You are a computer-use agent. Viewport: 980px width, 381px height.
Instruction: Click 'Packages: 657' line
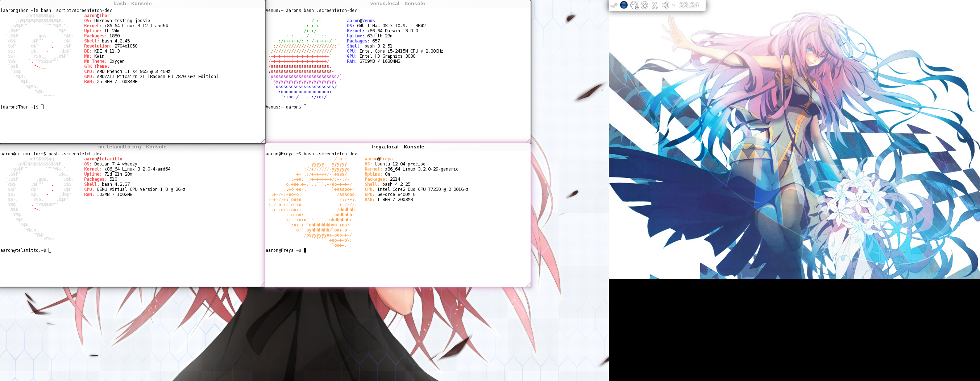(363, 41)
